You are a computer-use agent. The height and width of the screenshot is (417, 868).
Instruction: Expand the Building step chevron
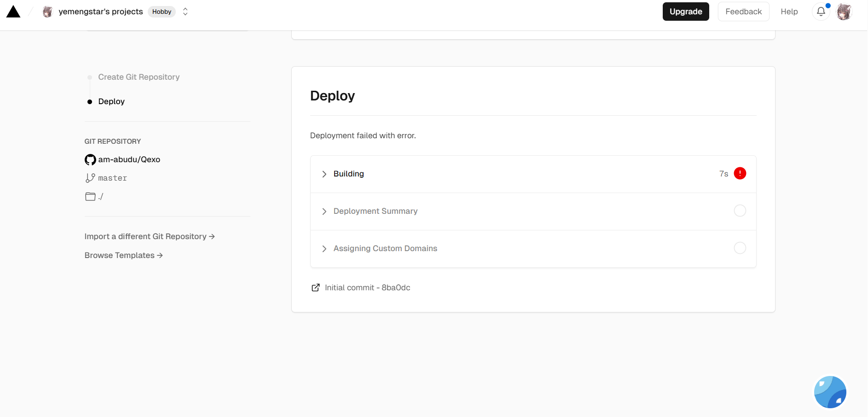pyautogui.click(x=324, y=174)
